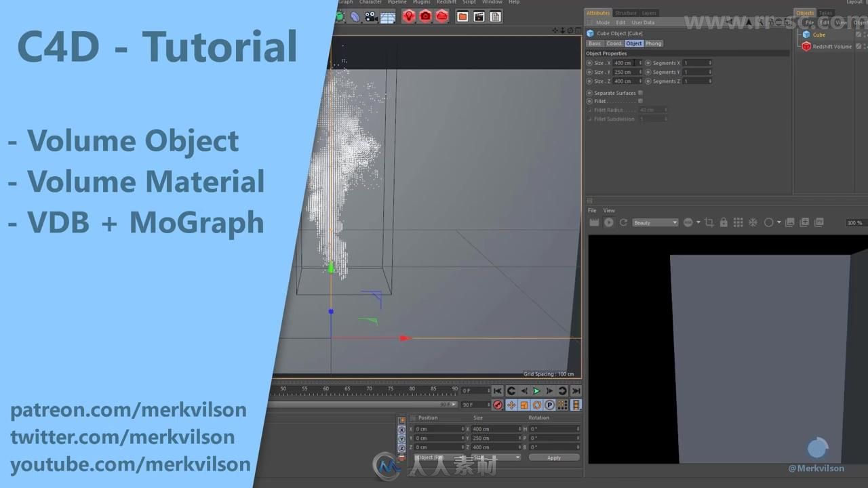Image resolution: width=868 pixels, height=488 pixels.
Task: Toggle Segments Y animation dot
Action: pyautogui.click(x=648, y=72)
